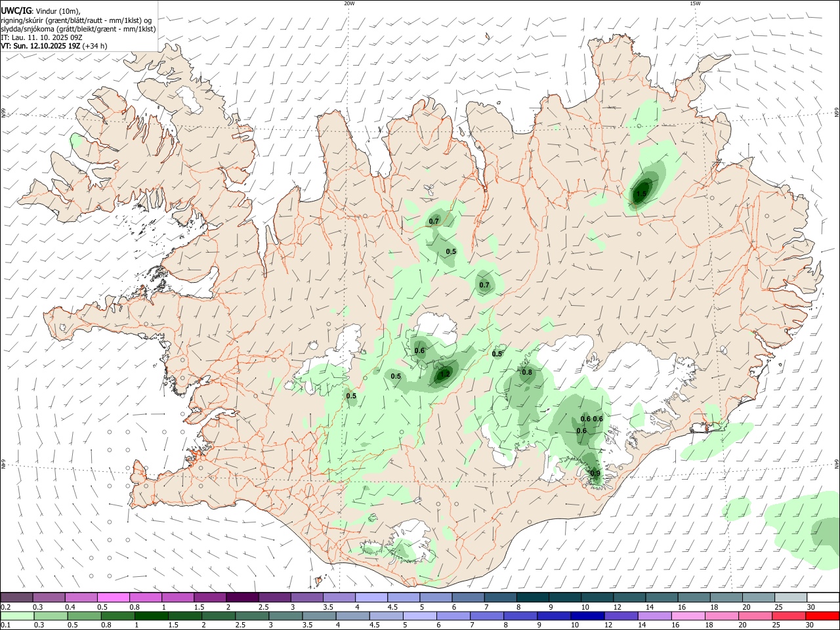
Task: Pick upper legend swatch between 14 and 16
Action: [661, 597]
